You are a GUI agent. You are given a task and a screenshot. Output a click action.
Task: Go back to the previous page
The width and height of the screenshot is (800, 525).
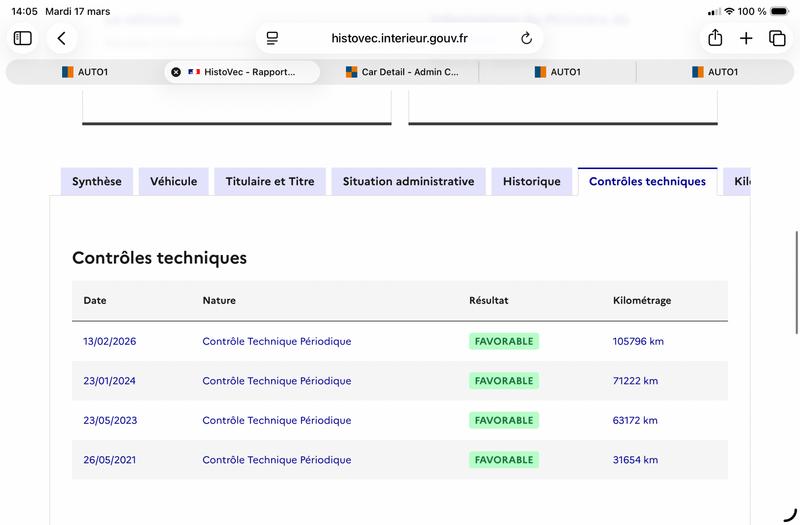pos(62,38)
